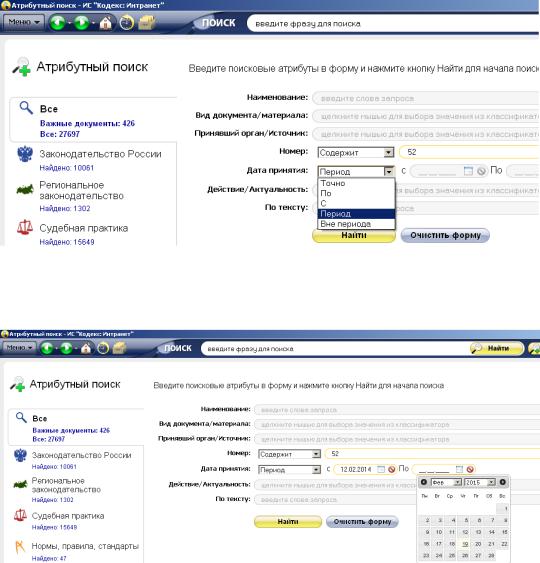Open Найдено: 10061 link, upper window
Viewport: 540px width, 563px height.
[66, 168]
